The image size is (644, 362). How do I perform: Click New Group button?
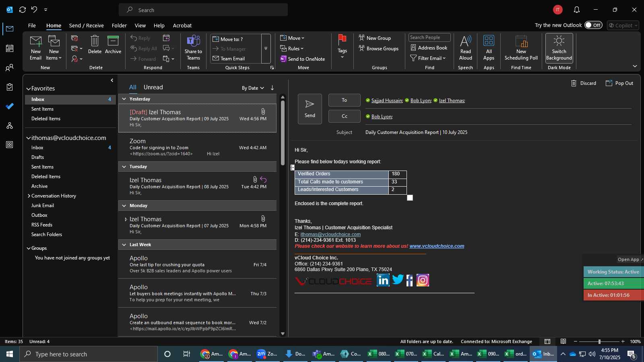(375, 38)
